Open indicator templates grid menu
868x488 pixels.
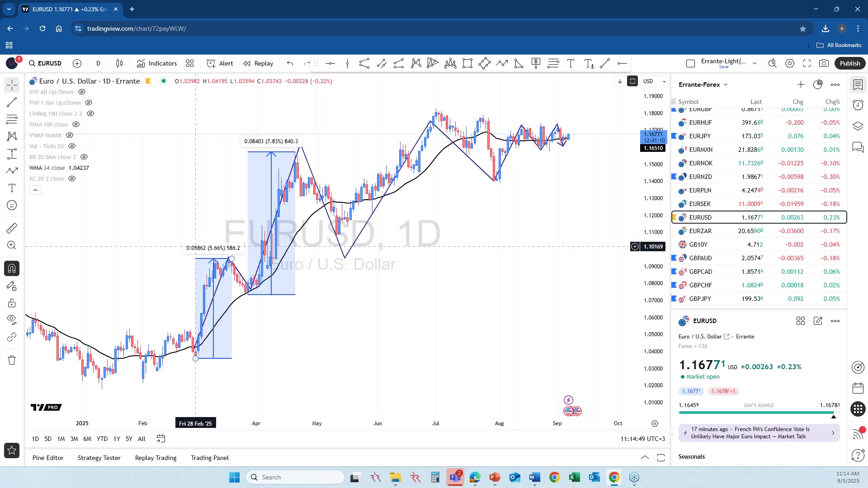coord(190,63)
